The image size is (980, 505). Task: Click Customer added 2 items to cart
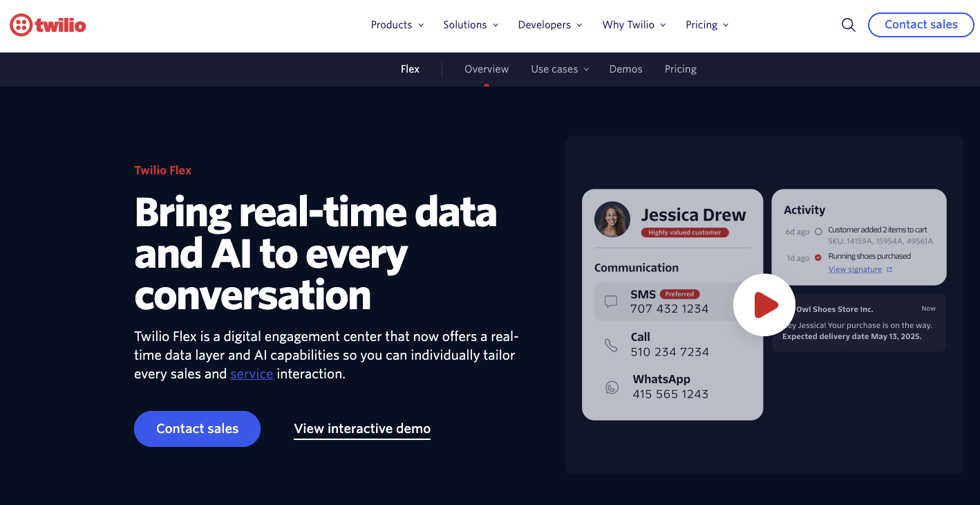[878, 230]
